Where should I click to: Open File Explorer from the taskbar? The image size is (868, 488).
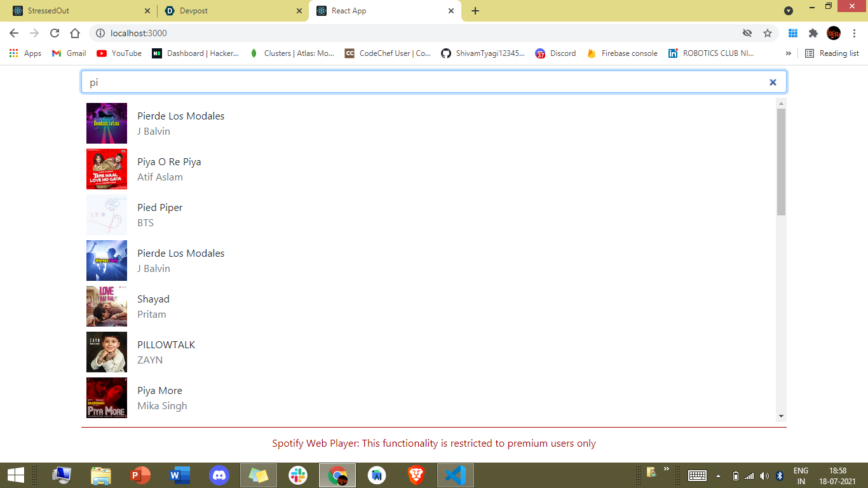101,475
